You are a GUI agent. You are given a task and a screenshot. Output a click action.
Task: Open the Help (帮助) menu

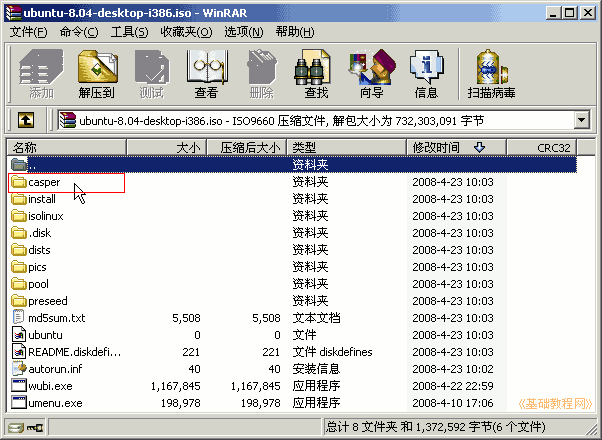coord(295,32)
